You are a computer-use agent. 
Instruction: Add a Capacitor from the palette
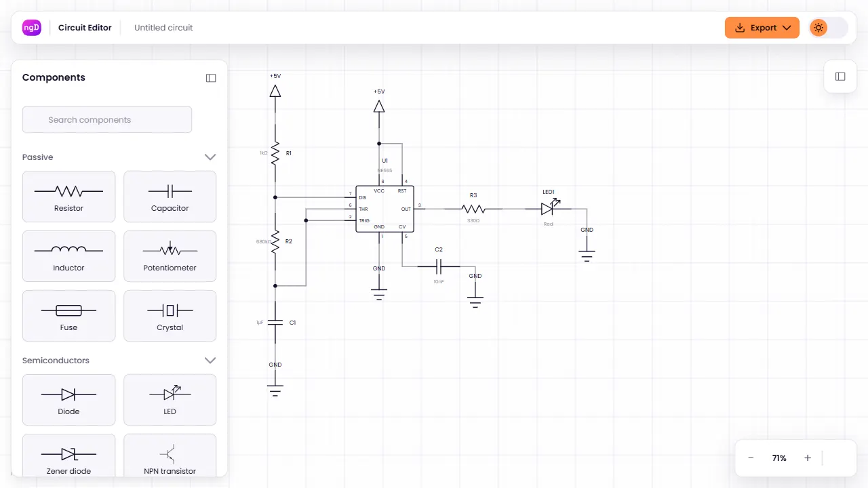coord(170,197)
